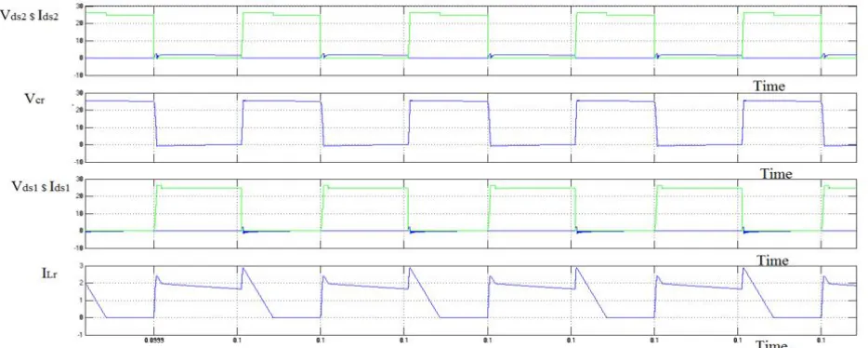Click the '20' tick on Vds1 axis
Screen dimensions: 868x348
[x=80, y=196]
